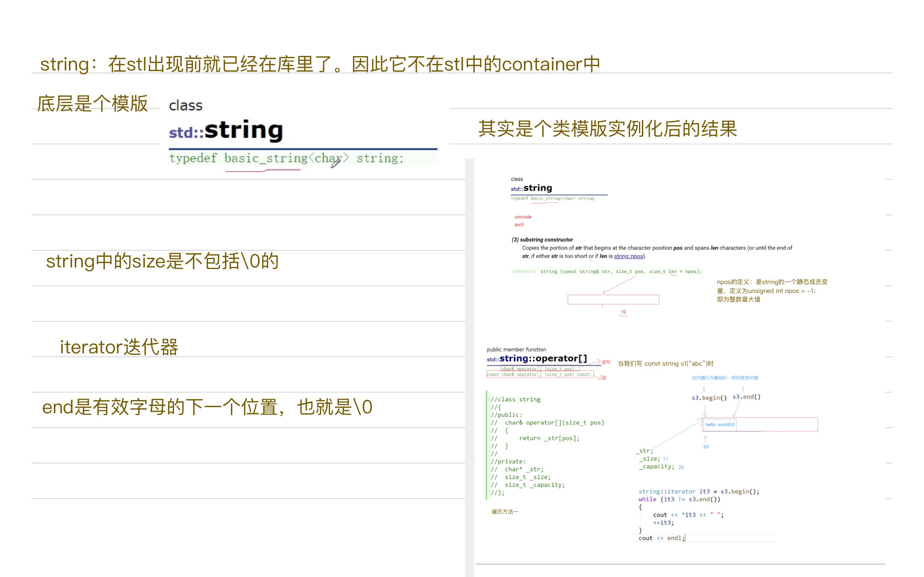924x577 pixels.
Task: Click the red 'unicode' label
Action: [x=523, y=217]
